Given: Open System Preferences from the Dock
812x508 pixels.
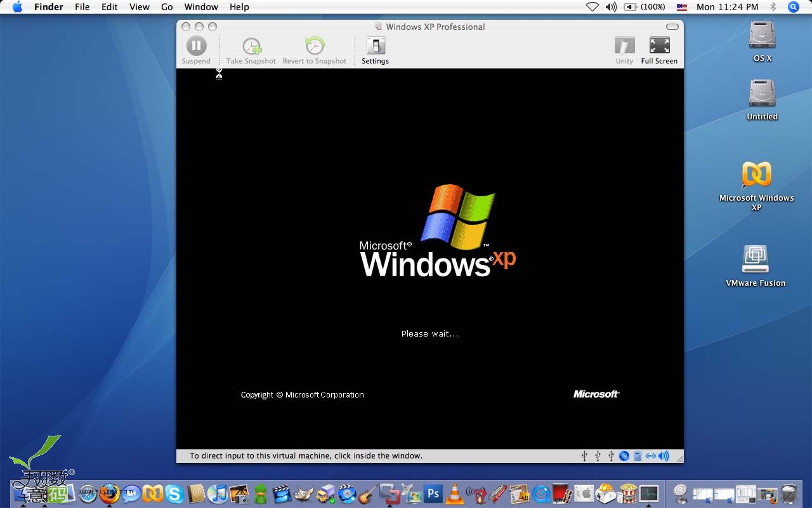Looking at the screenshot, I should 584,494.
